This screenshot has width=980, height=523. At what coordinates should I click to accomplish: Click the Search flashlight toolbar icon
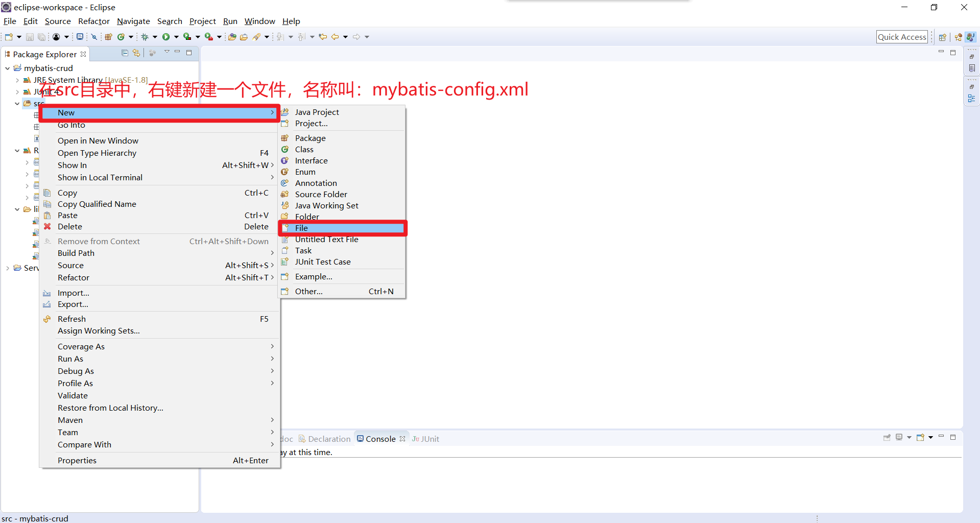257,37
